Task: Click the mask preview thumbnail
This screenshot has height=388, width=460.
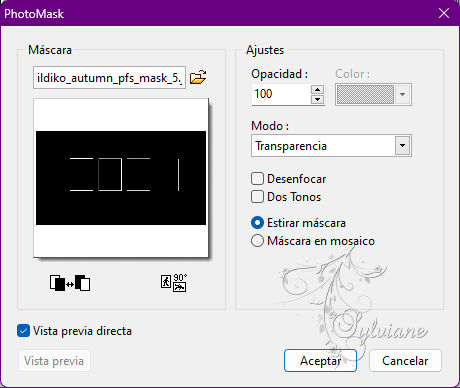Action: pos(121,178)
